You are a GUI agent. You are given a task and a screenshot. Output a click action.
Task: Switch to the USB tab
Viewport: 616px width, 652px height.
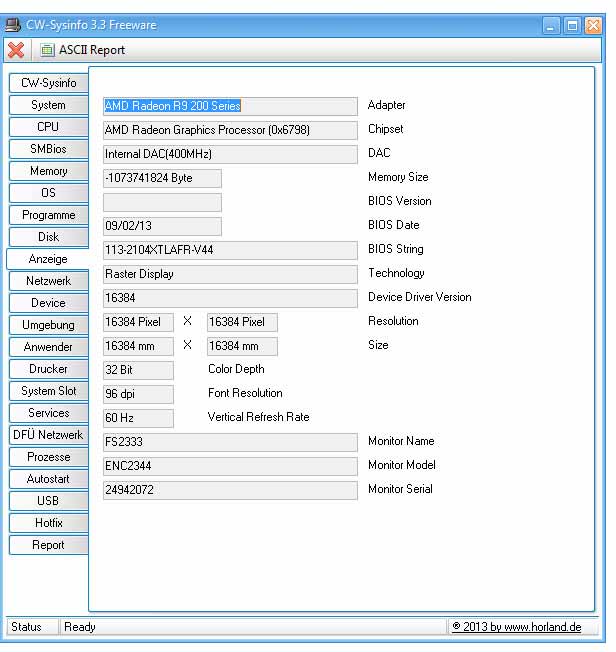(x=49, y=501)
